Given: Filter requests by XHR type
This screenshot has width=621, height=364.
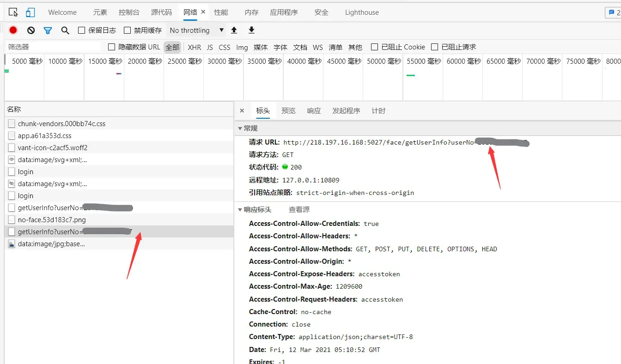Looking at the screenshot, I should click(x=194, y=47).
